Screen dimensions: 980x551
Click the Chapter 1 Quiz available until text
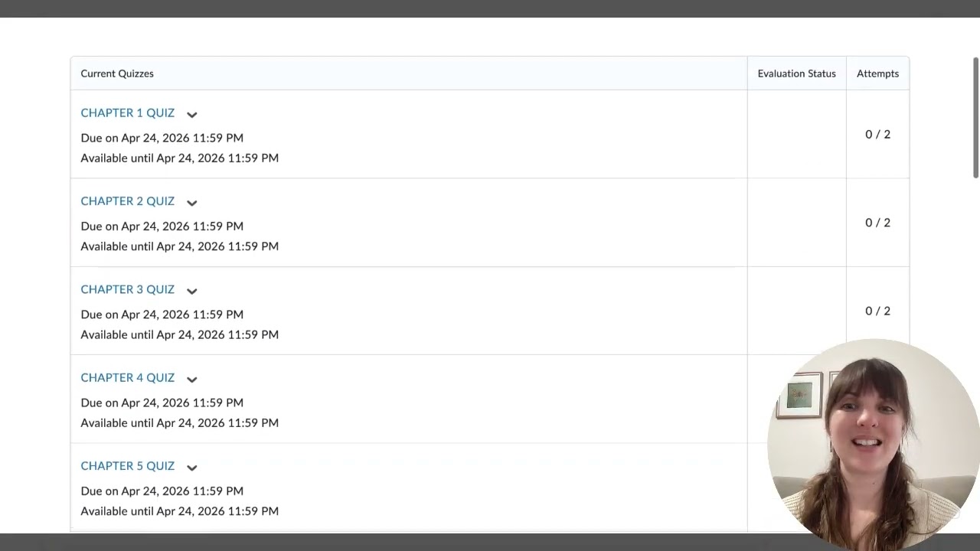(x=179, y=158)
